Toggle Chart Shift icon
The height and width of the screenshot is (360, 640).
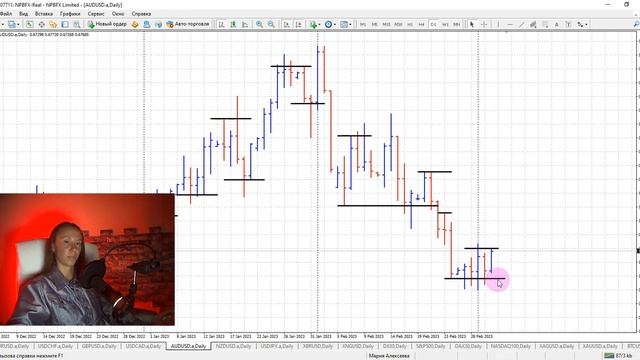(299, 24)
